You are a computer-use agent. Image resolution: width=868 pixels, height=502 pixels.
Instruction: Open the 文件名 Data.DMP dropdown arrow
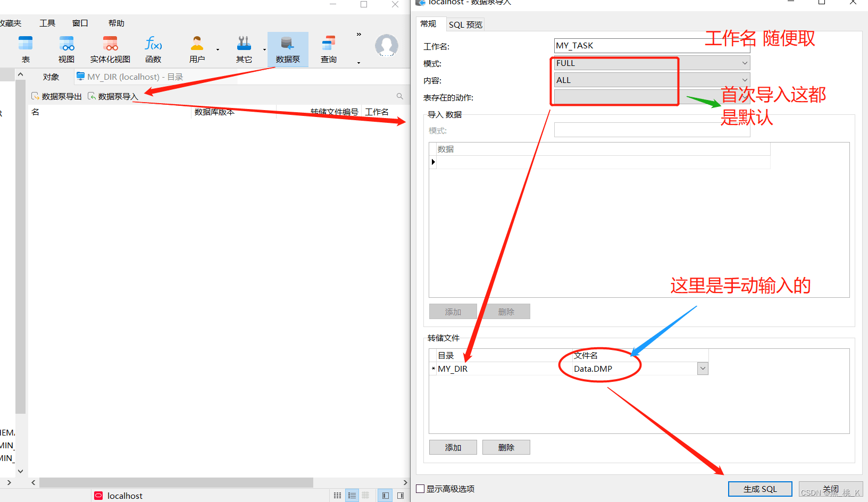pos(703,369)
